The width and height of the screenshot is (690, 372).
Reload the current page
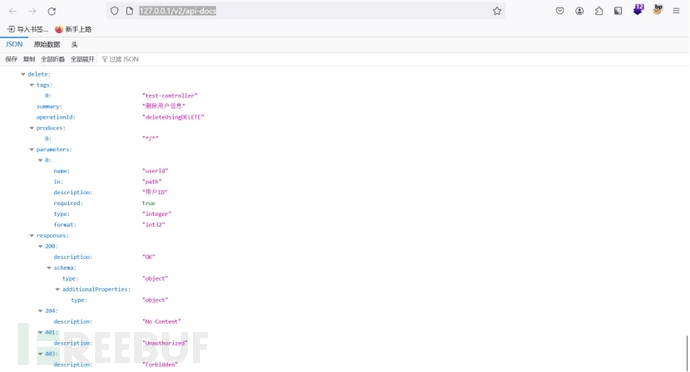point(51,11)
